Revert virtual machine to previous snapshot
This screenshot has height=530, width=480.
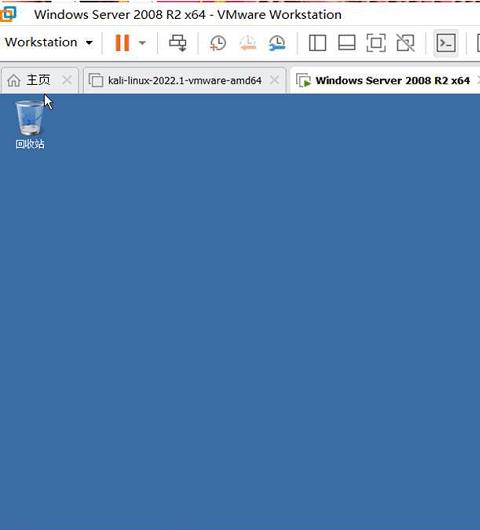tap(247, 43)
